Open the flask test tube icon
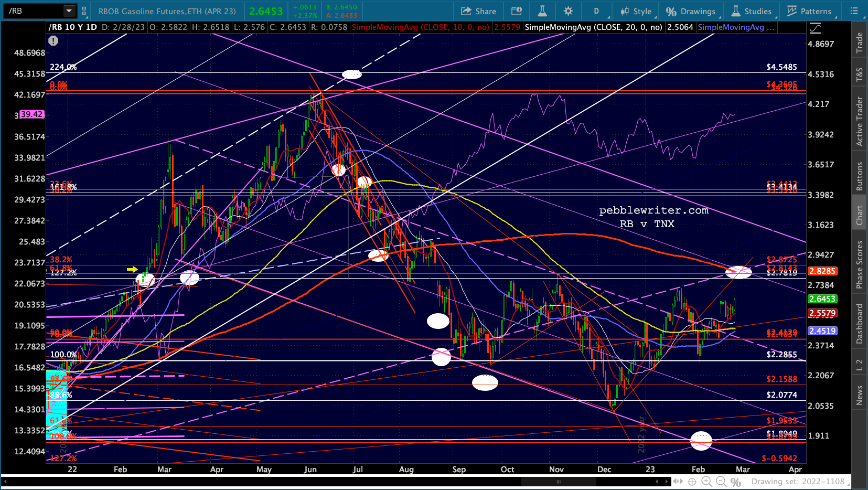The width and height of the screenshot is (868, 490). [x=542, y=11]
